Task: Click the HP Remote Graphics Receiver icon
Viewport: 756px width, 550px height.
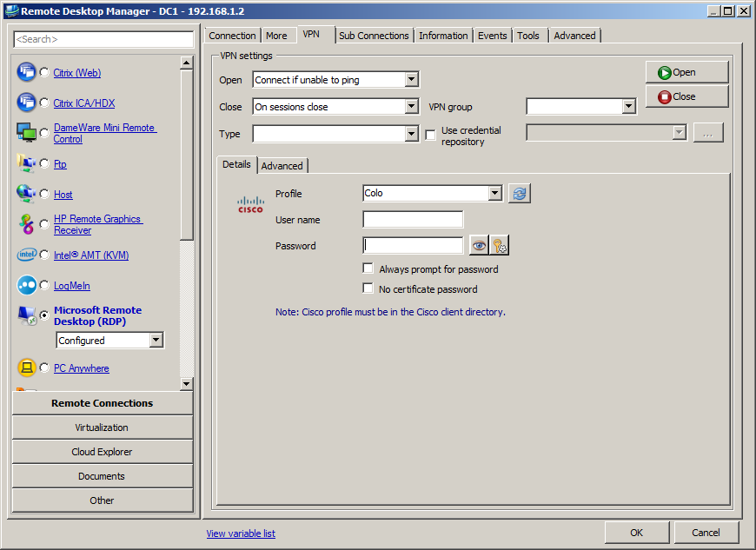Action: (26, 224)
